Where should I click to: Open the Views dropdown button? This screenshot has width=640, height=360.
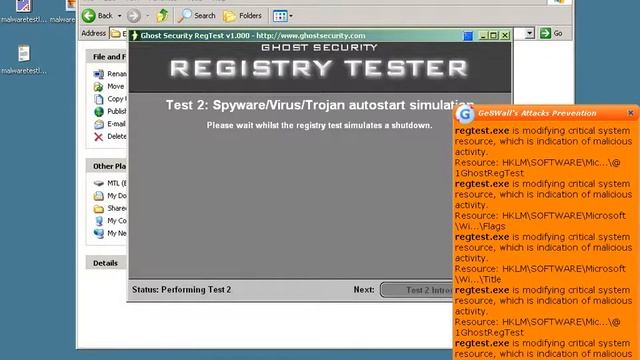[x=282, y=16]
